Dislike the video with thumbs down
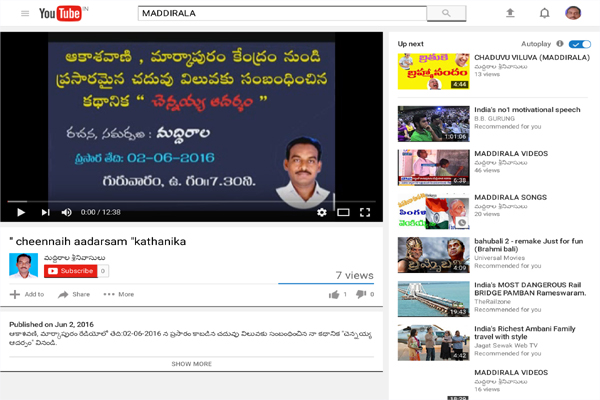 (361, 294)
